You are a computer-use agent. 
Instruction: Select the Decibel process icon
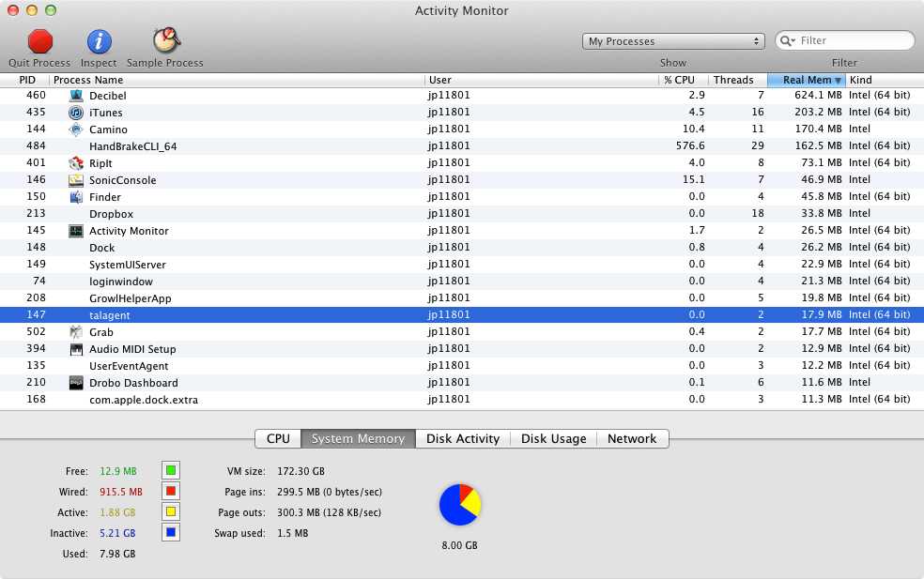tap(76, 96)
